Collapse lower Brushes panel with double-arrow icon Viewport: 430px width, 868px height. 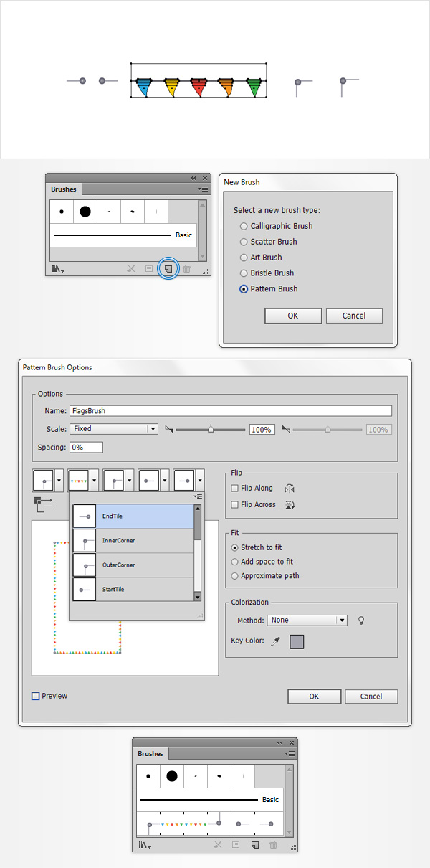pos(279,742)
